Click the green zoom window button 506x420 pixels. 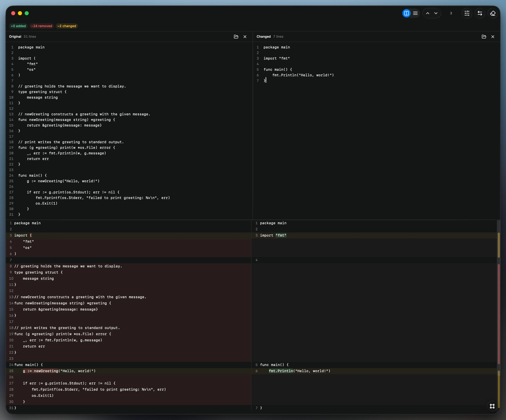[x=27, y=13]
